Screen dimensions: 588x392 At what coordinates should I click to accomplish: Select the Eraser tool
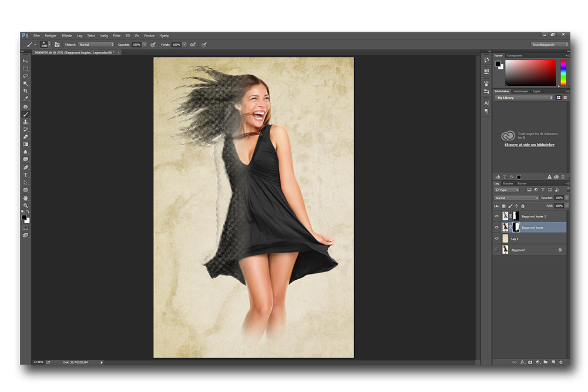pos(25,136)
